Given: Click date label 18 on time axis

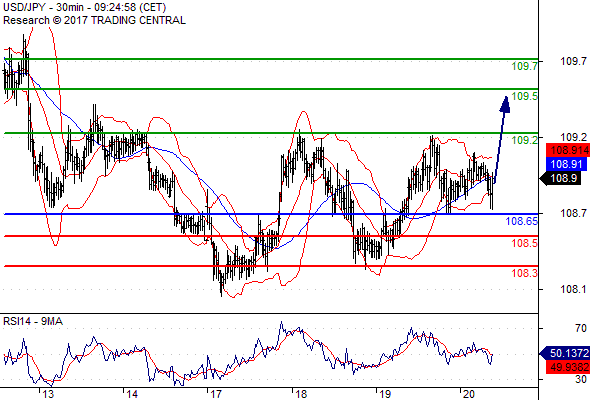Looking at the screenshot, I should [x=301, y=394].
